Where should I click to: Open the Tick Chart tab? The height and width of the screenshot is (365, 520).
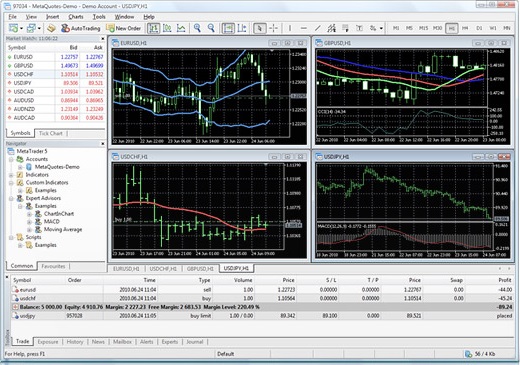click(50, 133)
